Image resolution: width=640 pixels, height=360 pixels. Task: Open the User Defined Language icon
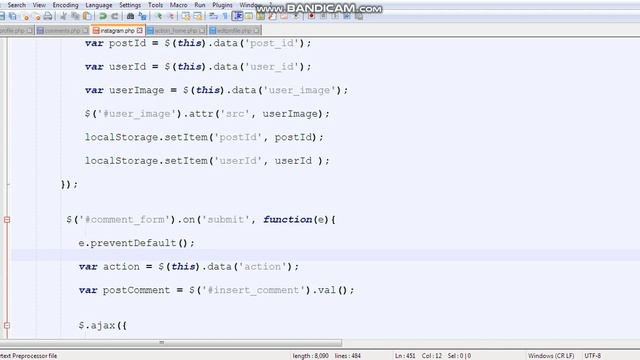click(x=249, y=16)
